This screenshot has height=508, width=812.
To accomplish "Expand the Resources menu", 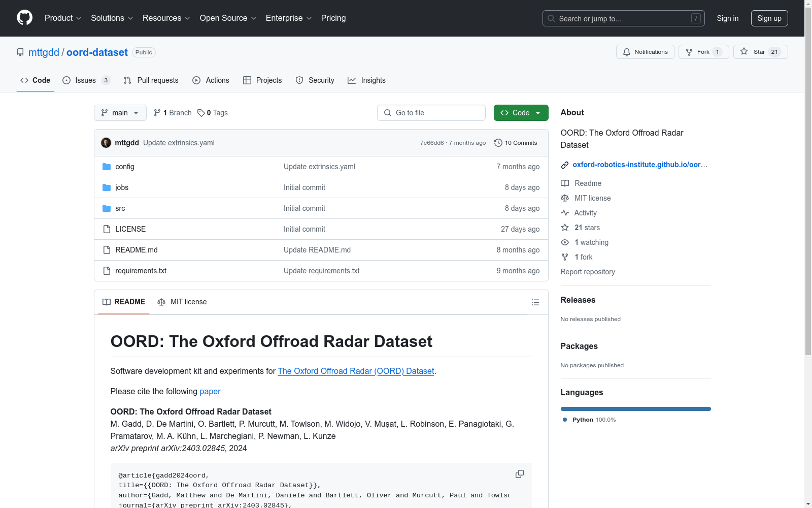I will tap(166, 18).
